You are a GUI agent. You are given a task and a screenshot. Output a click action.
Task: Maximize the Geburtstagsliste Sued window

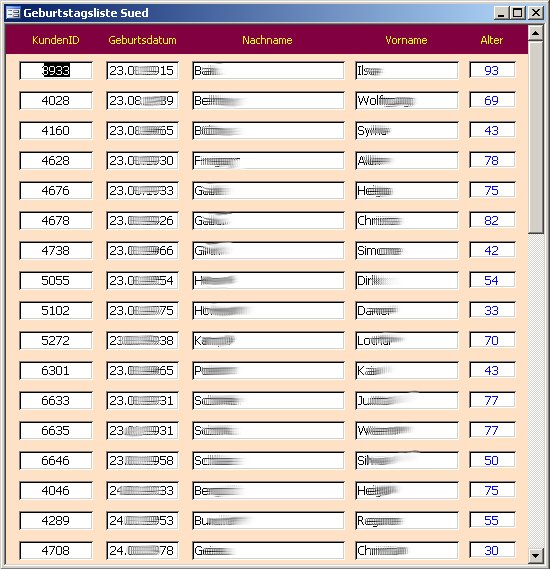pyautogui.click(x=518, y=13)
